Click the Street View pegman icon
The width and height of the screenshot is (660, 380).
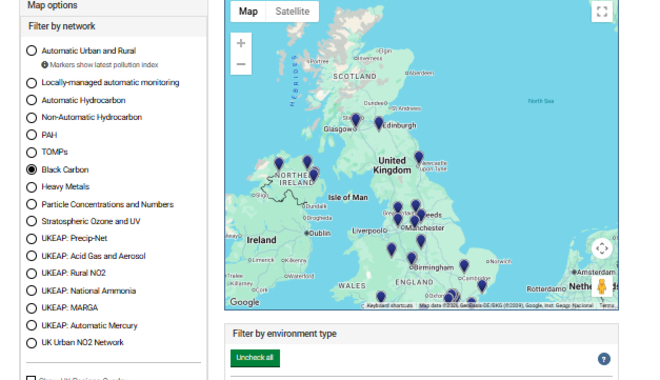click(x=602, y=287)
